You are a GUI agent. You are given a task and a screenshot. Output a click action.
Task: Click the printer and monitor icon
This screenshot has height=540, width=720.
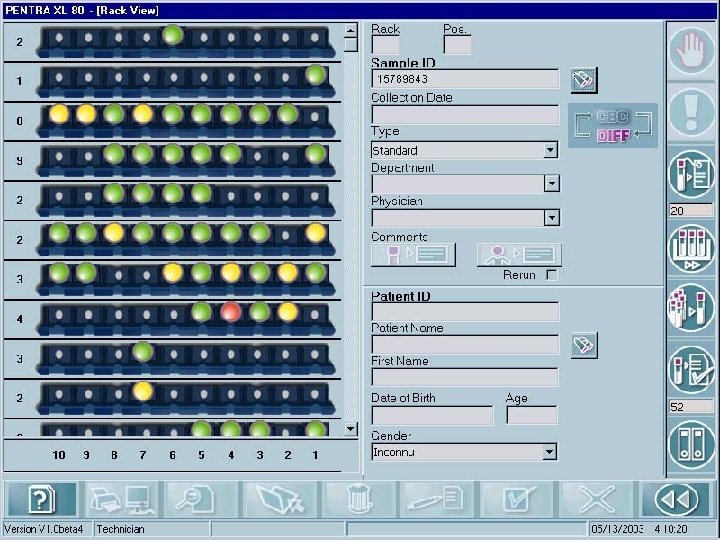124,500
